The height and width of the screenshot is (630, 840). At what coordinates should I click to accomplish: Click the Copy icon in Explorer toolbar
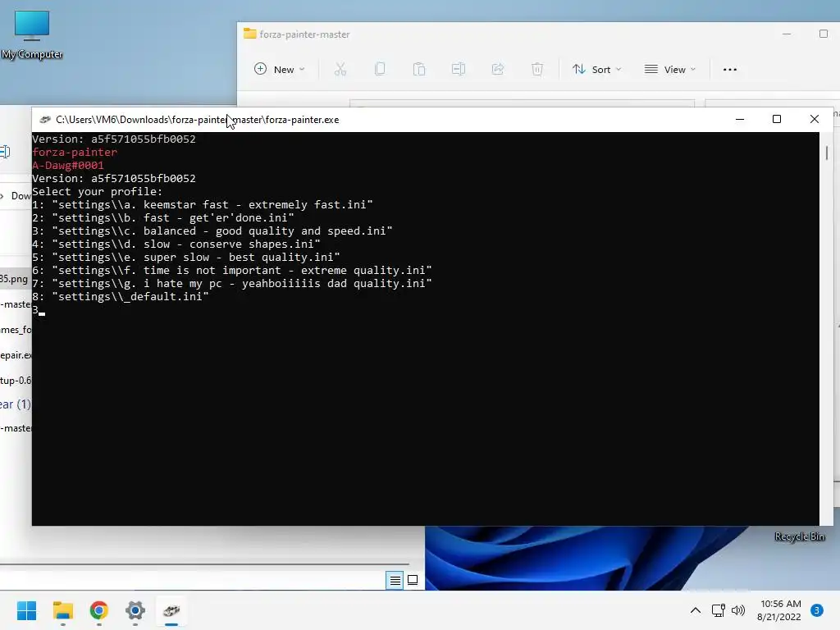click(380, 69)
